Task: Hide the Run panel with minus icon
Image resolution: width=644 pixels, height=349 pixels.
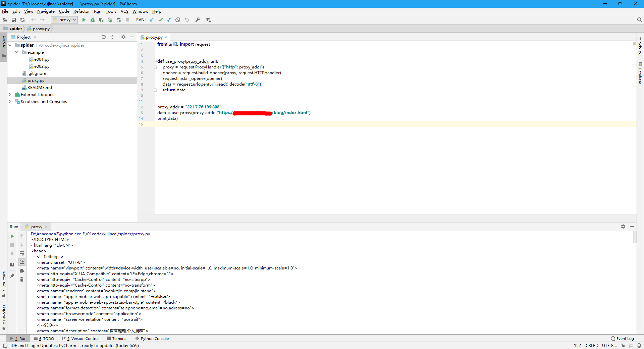Action: click(x=632, y=227)
